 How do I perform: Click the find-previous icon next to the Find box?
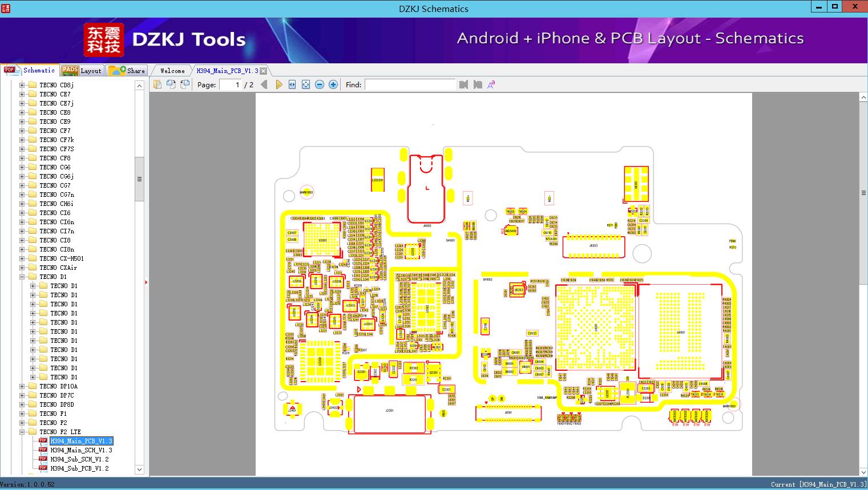463,84
